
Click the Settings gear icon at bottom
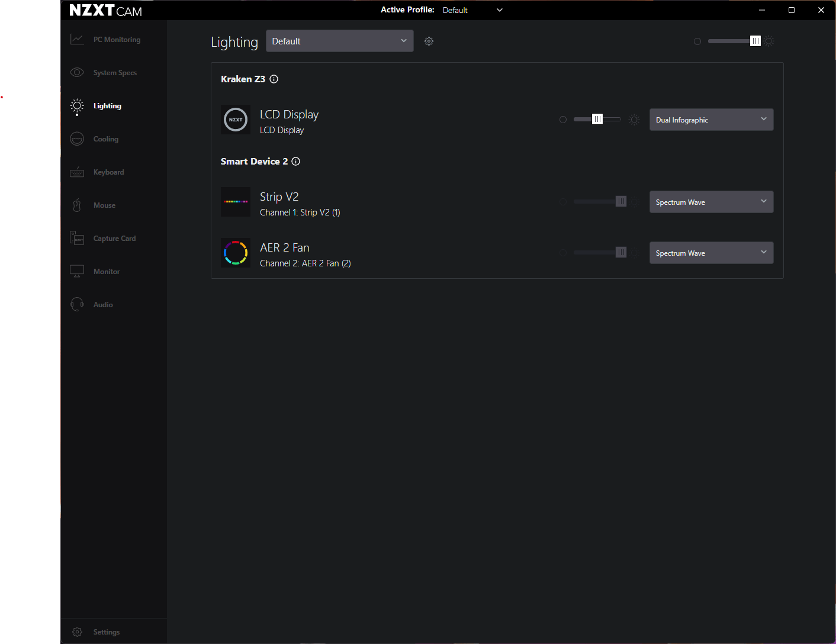click(x=77, y=632)
